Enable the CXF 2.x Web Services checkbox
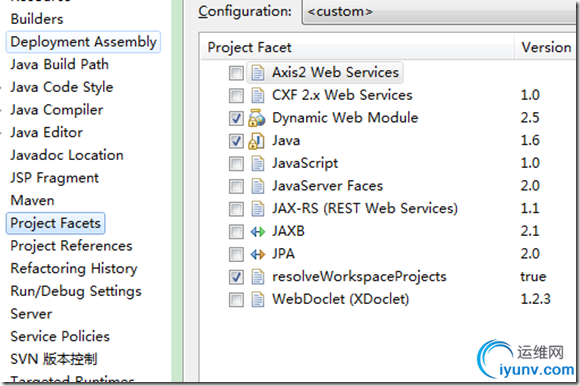 click(236, 96)
